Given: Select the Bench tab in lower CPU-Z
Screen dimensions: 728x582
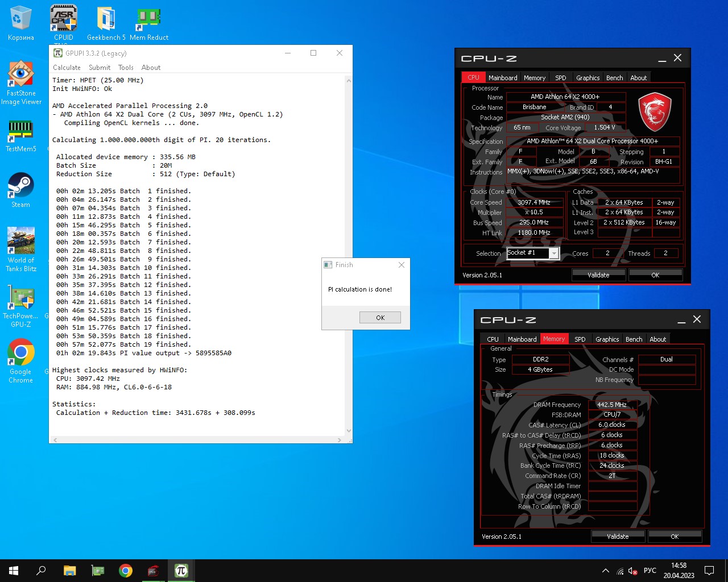Looking at the screenshot, I should pos(634,339).
